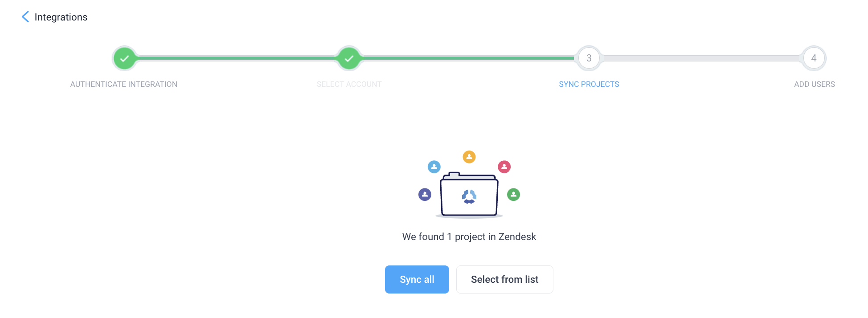The image size is (868, 318).
Task: Click the 'We found 1 project in Zendesk' text
Action: (x=469, y=237)
